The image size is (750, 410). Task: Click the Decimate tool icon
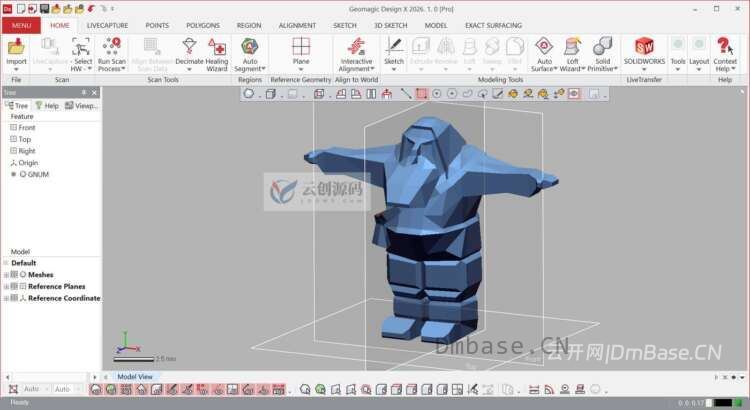point(189,47)
